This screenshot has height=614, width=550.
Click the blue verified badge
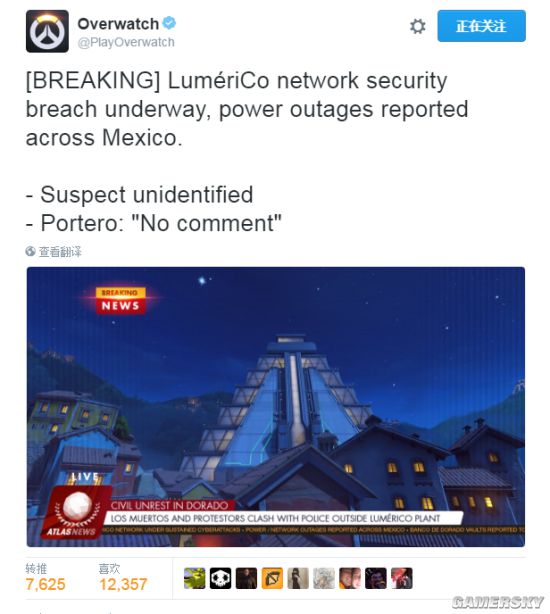169,23
